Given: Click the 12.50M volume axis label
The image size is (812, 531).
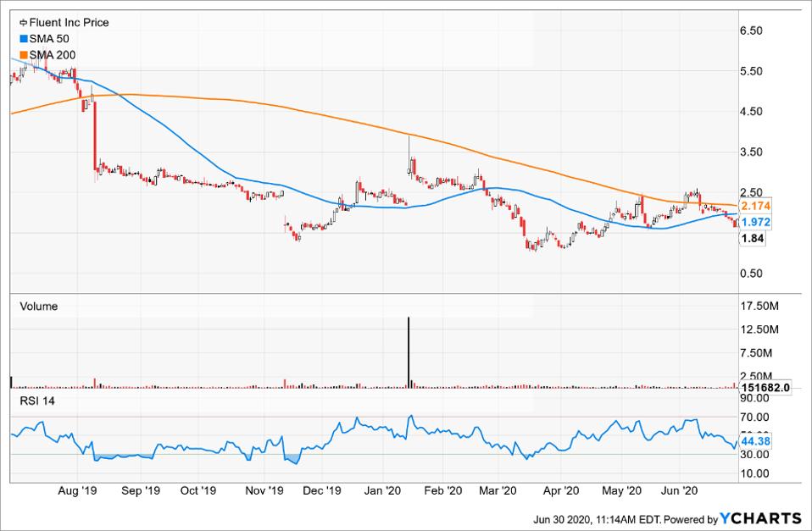Looking at the screenshot, I should coord(759,329).
